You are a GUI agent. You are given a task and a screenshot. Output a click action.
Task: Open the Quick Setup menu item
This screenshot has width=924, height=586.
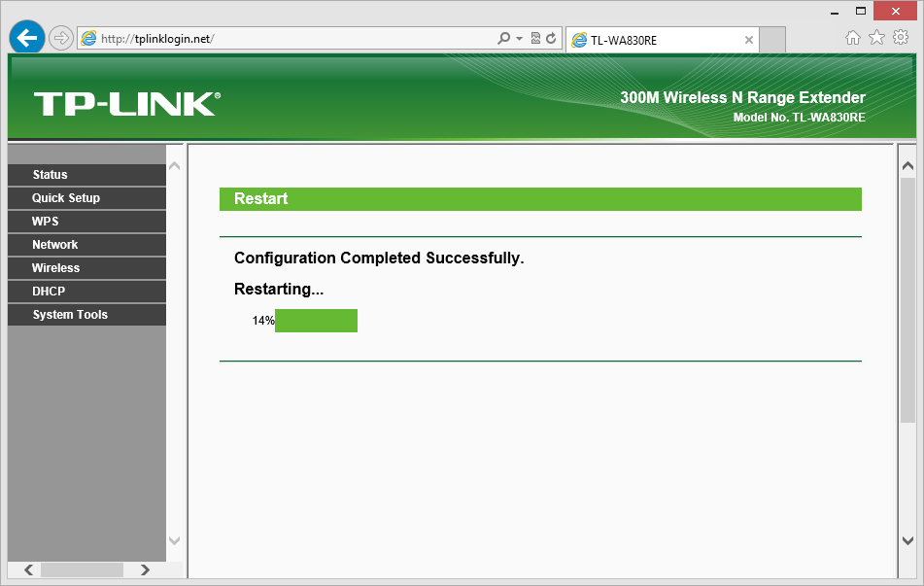coord(87,198)
